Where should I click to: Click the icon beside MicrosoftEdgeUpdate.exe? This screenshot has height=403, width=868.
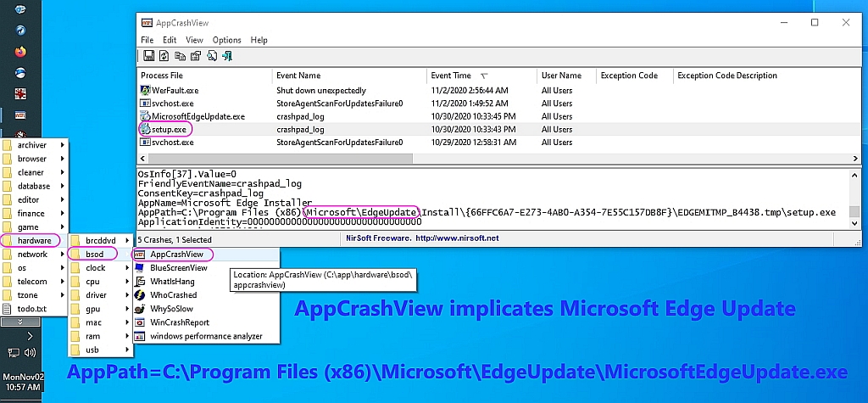(146, 116)
